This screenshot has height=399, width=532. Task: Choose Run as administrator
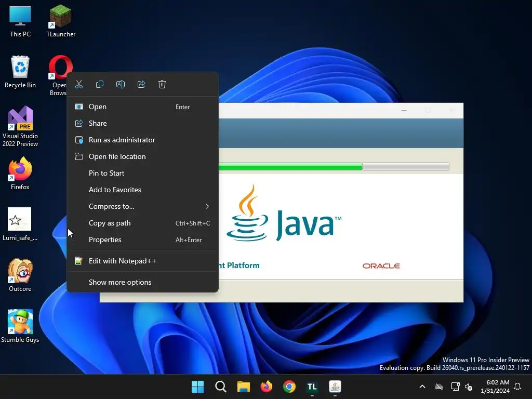tap(142, 140)
